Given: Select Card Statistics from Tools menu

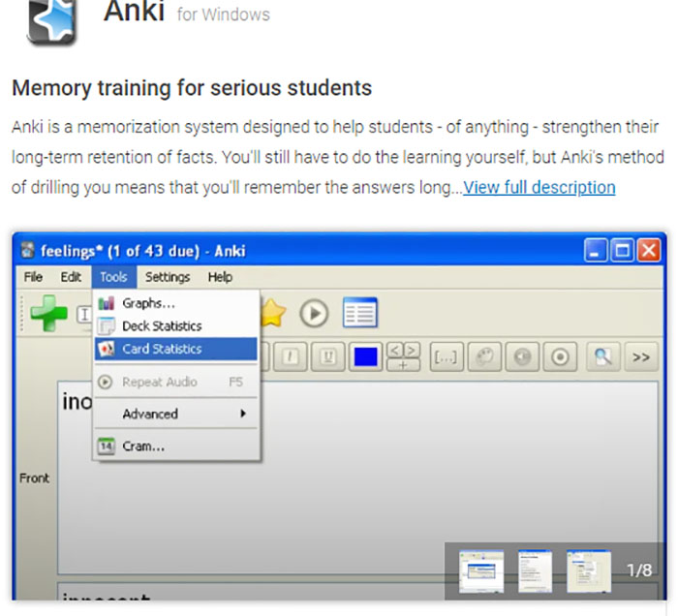Looking at the screenshot, I should (162, 349).
